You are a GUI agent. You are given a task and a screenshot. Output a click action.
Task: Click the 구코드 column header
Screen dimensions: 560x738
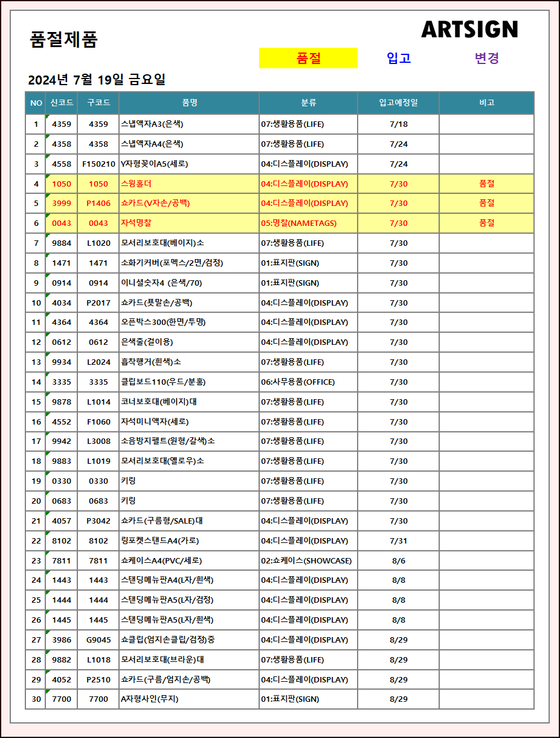pos(98,103)
